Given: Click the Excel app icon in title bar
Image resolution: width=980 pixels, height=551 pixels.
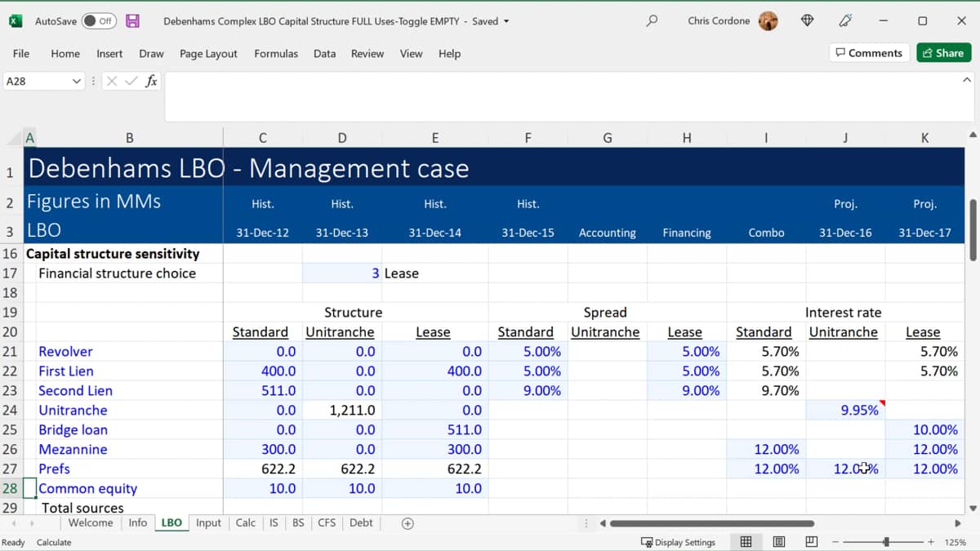Looking at the screenshot, I should click(x=16, y=21).
